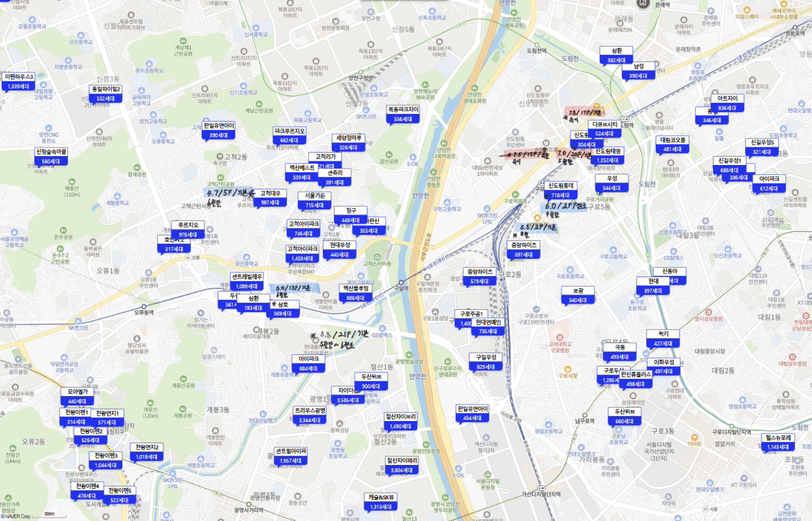Open the 이펜하우스3 1,339세대 marker
Viewport: 812px width, 521px height.
(19, 82)
